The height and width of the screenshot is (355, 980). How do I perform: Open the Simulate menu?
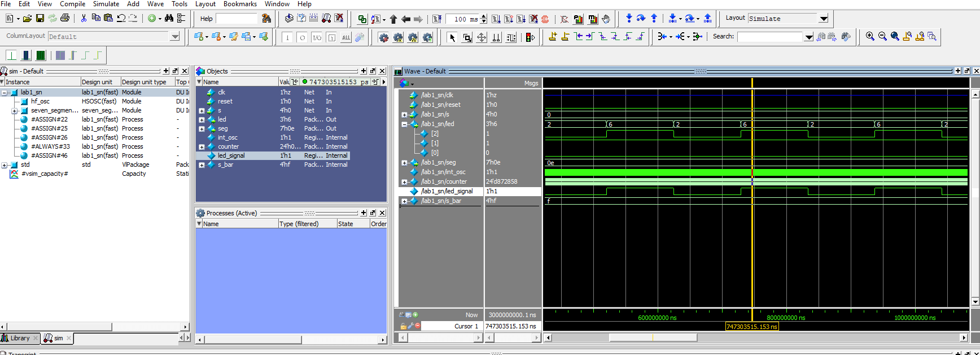coord(106,4)
